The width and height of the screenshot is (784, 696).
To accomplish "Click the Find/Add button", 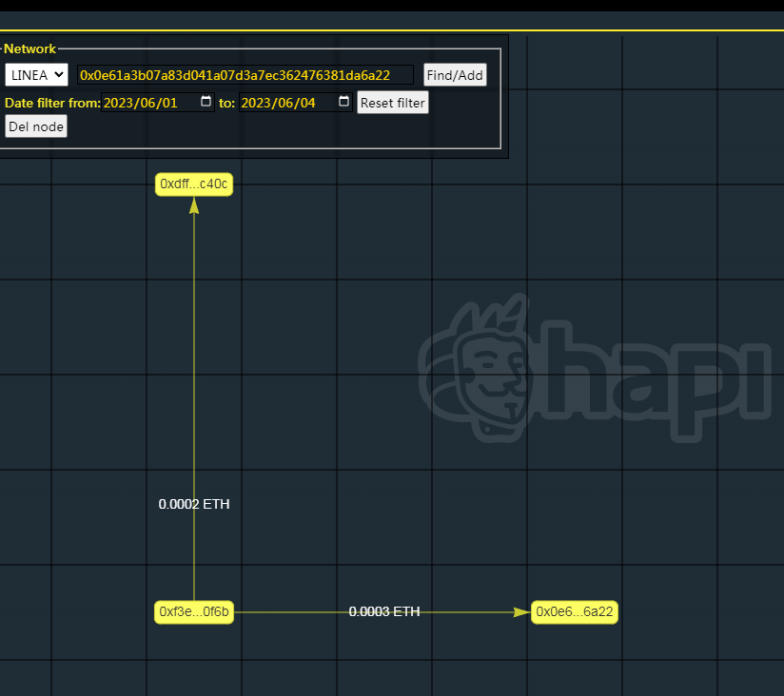I will coord(455,75).
